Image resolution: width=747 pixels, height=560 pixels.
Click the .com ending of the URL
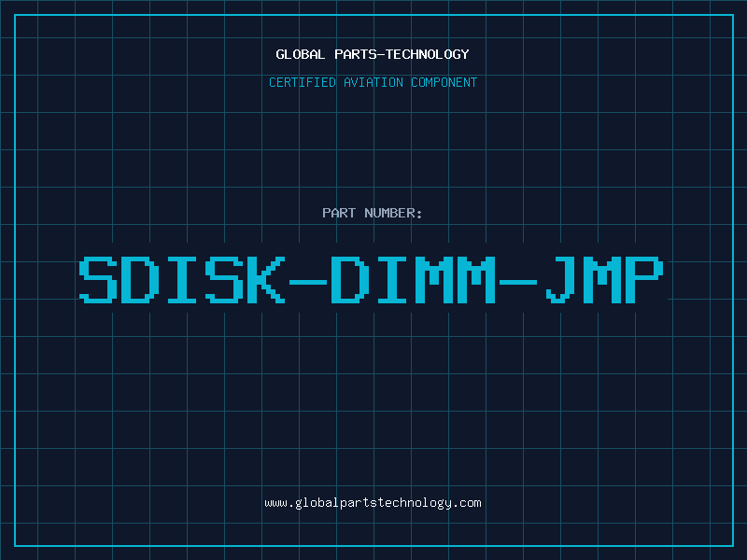pos(467,503)
